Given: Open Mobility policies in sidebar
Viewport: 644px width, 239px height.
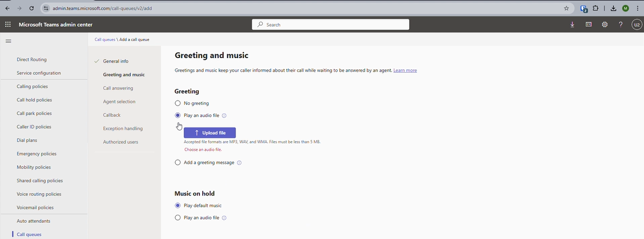Looking at the screenshot, I should [34, 167].
